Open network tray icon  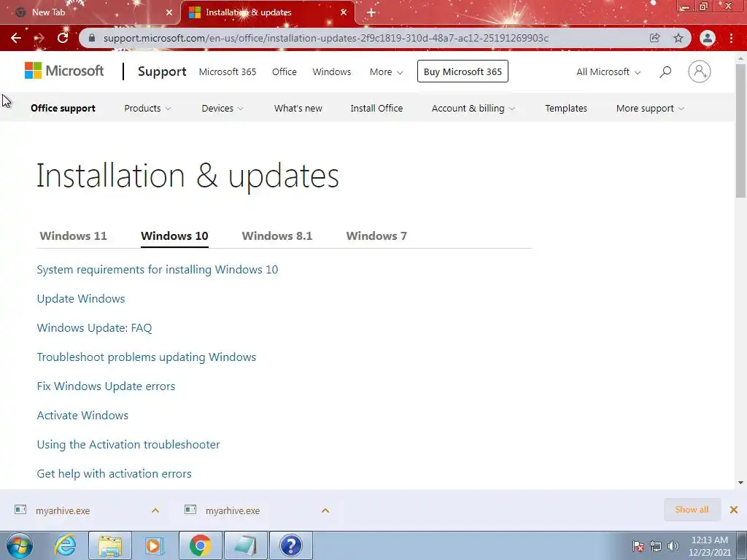[656, 546]
